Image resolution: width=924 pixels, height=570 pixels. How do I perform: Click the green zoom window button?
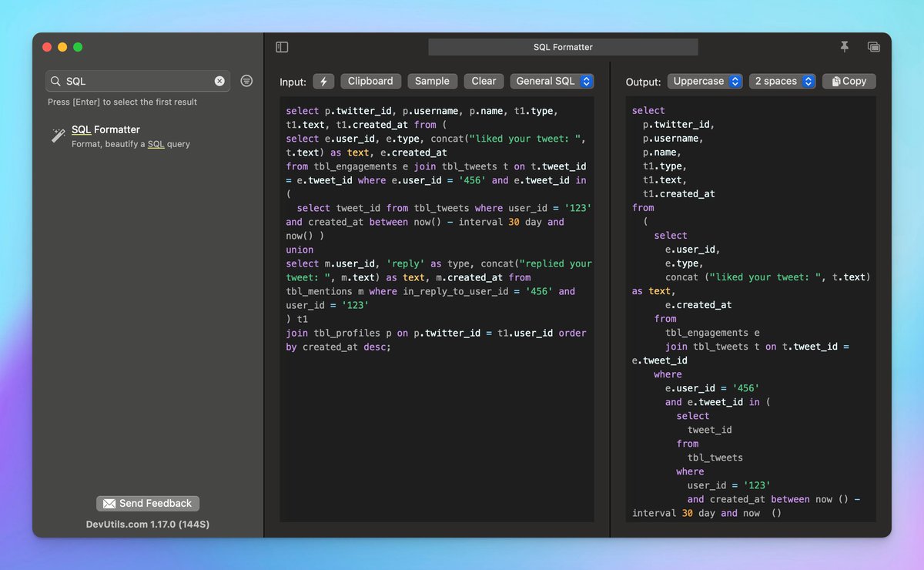[78, 47]
